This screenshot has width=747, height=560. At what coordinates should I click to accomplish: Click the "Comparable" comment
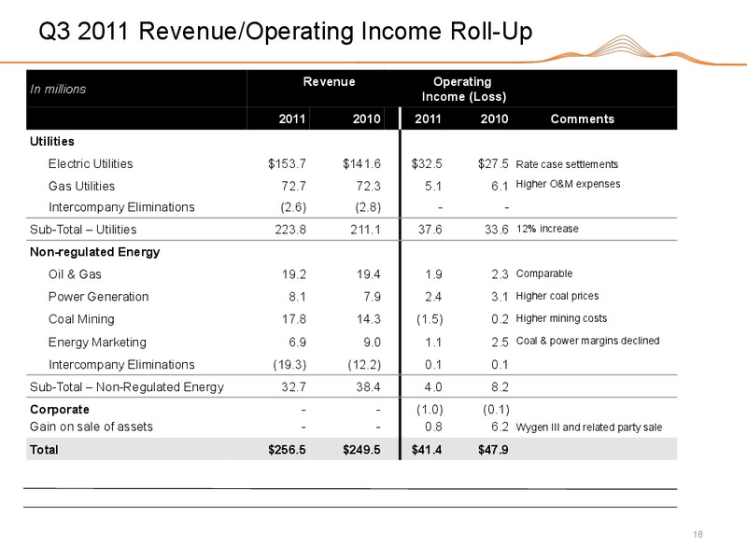coord(544,273)
